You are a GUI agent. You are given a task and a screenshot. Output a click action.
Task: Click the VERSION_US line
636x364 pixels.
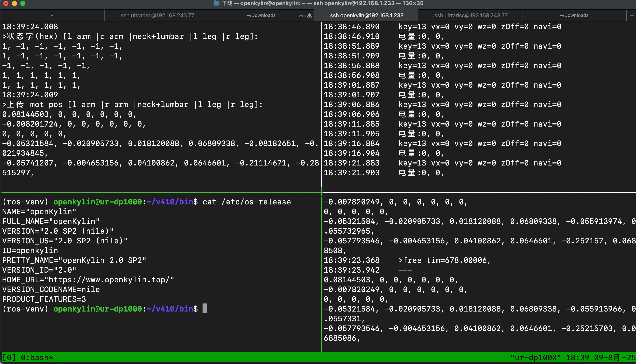pos(65,241)
